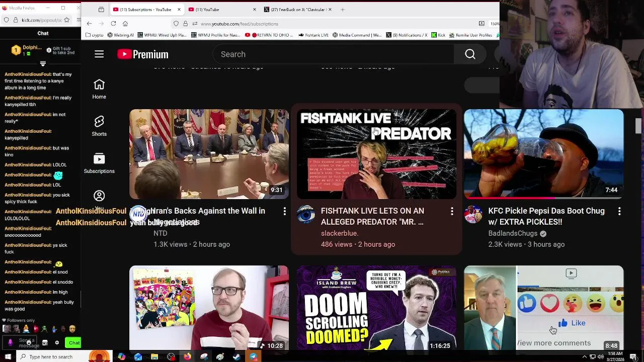Open Telegram from the taskbar
Image resolution: width=644 pixels, height=362 pixels.
(x=253, y=357)
